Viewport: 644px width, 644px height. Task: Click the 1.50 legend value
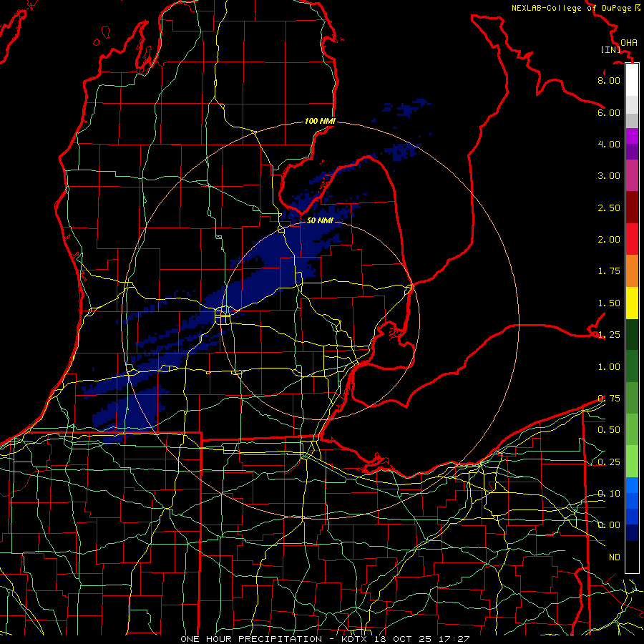tap(608, 303)
